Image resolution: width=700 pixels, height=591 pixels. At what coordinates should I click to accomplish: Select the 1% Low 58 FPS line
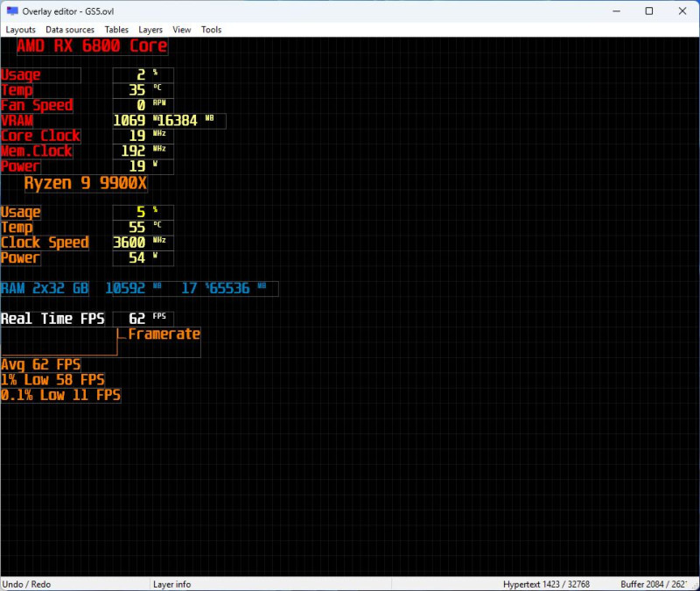52,380
